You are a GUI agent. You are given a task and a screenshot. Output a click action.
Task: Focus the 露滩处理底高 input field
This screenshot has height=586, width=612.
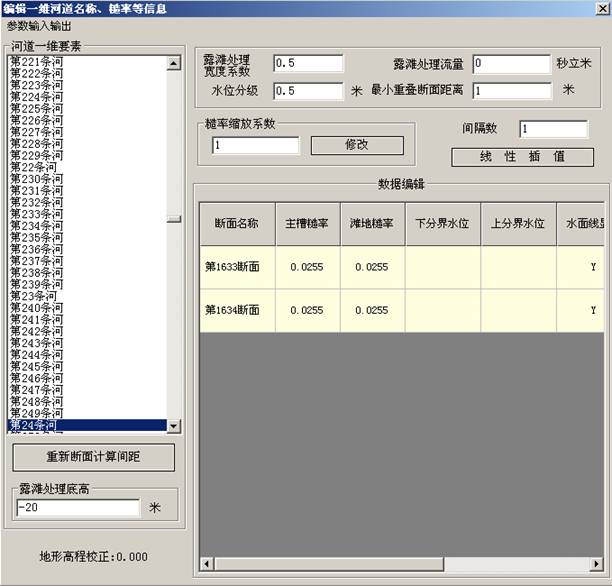pos(77,508)
